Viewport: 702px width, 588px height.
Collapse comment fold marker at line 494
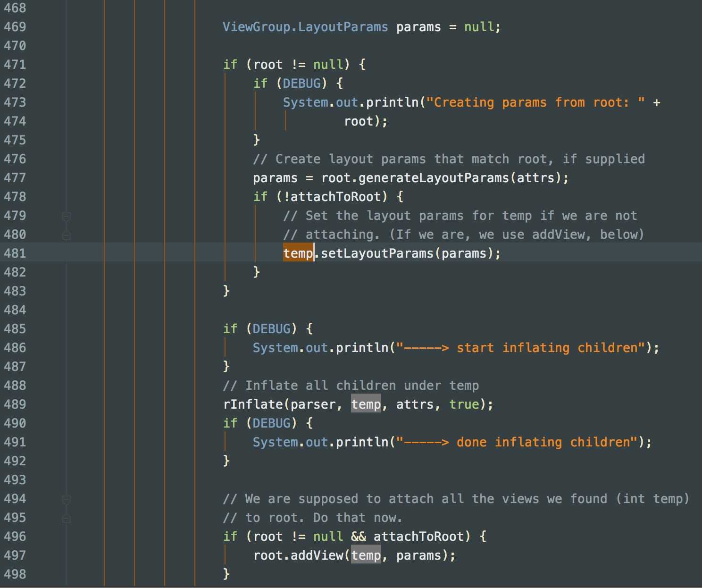(67, 500)
